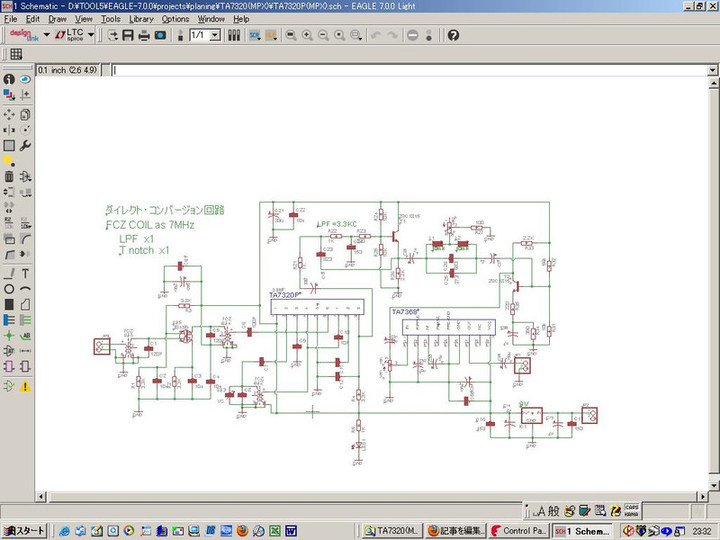The width and height of the screenshot is (720, 540).
Task: Open the sheet selector 1/1 dropdown
Action: pyautogui.click(x=214, y=35)
